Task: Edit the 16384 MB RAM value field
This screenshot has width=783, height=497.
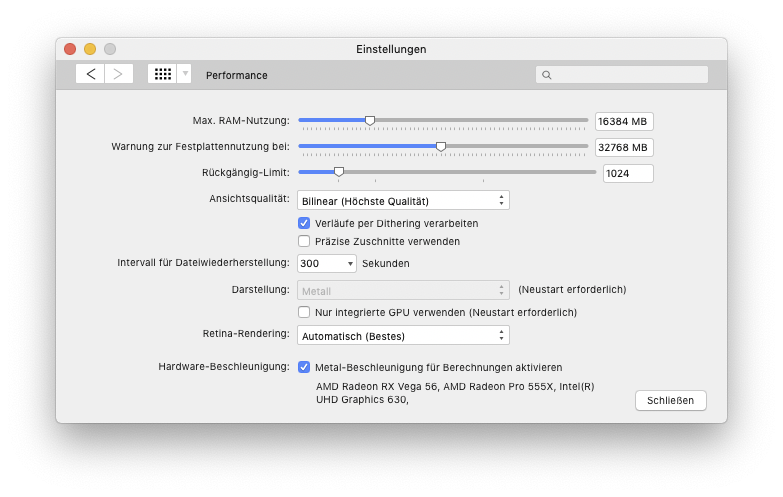Action: coord(624,121)
